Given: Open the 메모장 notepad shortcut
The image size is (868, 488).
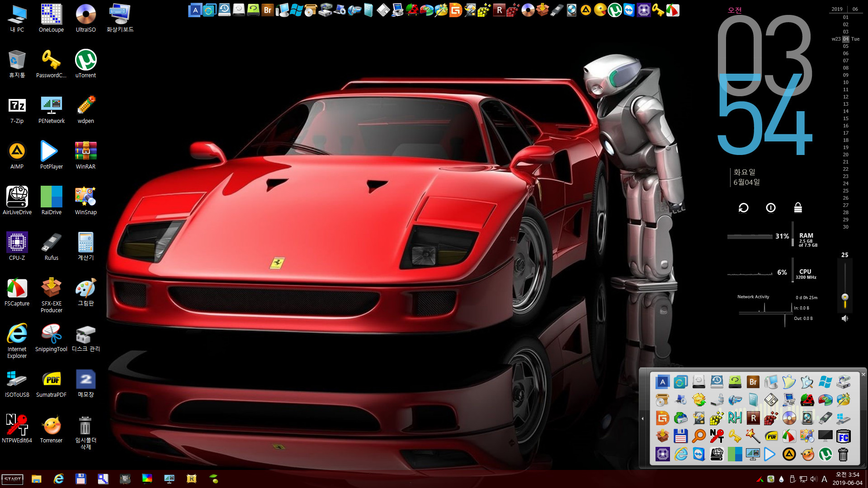Looking at the screenshot, I should [85, 384].
